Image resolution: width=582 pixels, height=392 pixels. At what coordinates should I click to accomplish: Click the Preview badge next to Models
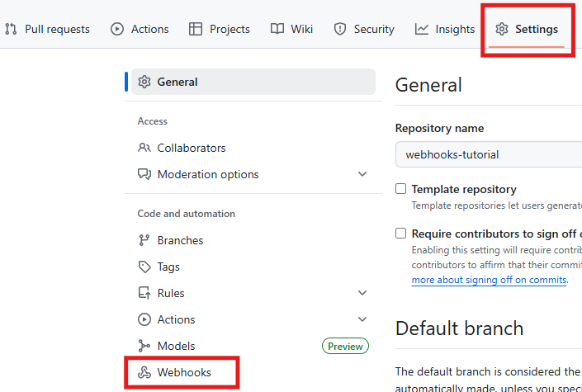point(345,346)
